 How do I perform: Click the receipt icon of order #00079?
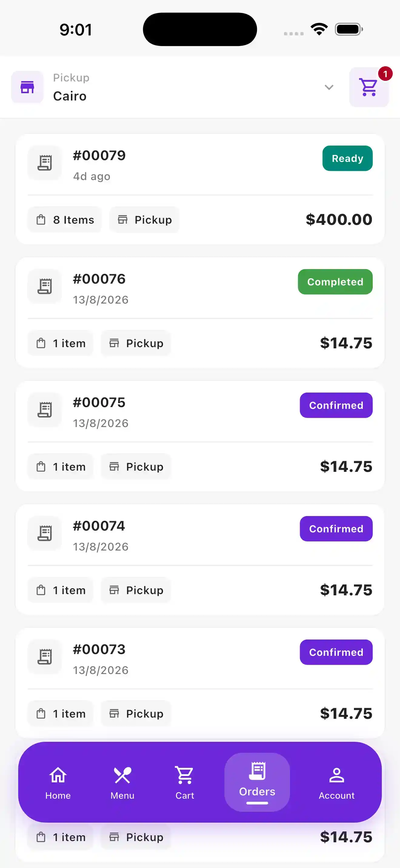[x=45, y=163]
